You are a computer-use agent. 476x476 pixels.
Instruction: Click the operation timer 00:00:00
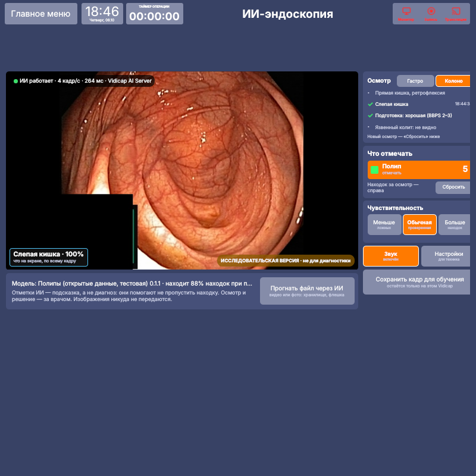(x=155, y=14)
